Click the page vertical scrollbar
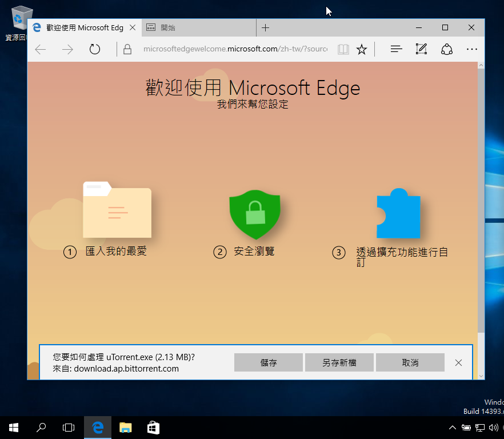504x439 pixels. tap(481, 201)
